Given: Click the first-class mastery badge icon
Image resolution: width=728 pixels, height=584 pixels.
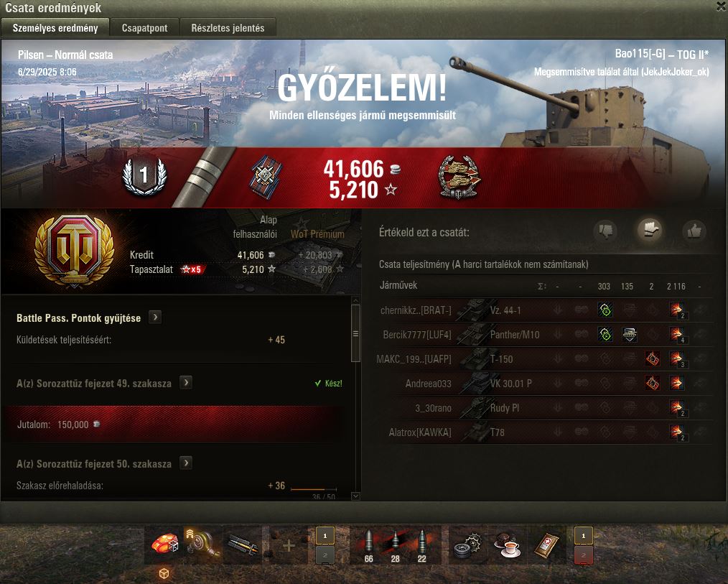Looking at the screenshot, I should (x=144, y=176).
